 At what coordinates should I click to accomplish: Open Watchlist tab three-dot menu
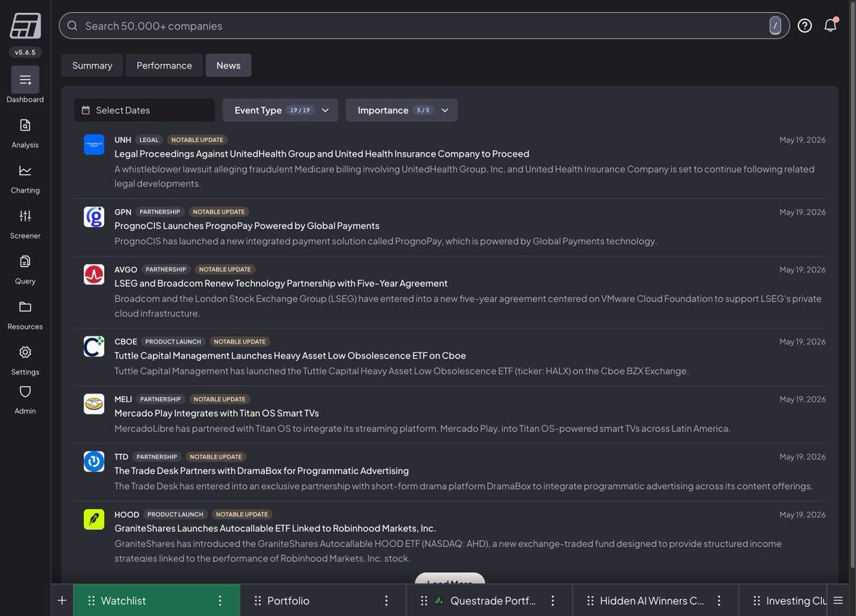pos(220,600)
